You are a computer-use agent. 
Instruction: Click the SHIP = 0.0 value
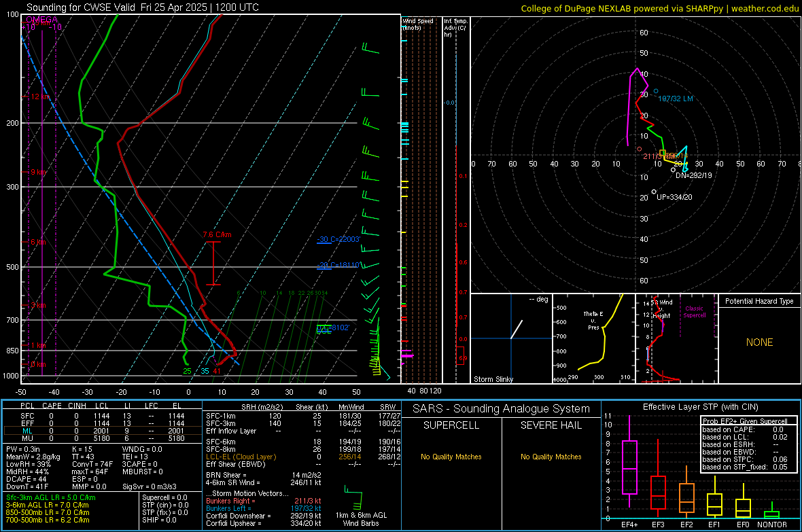159,520
